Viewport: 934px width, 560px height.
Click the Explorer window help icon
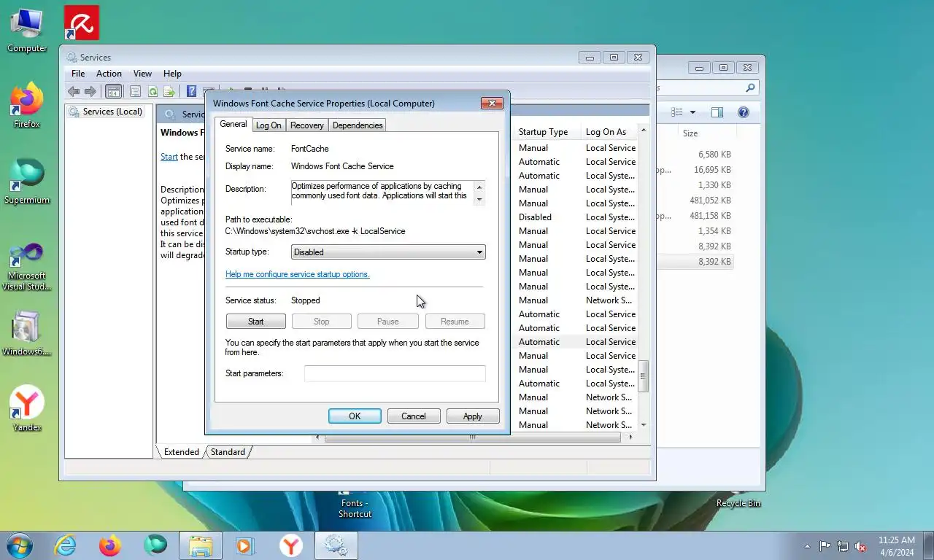click(x=744, y=112)
